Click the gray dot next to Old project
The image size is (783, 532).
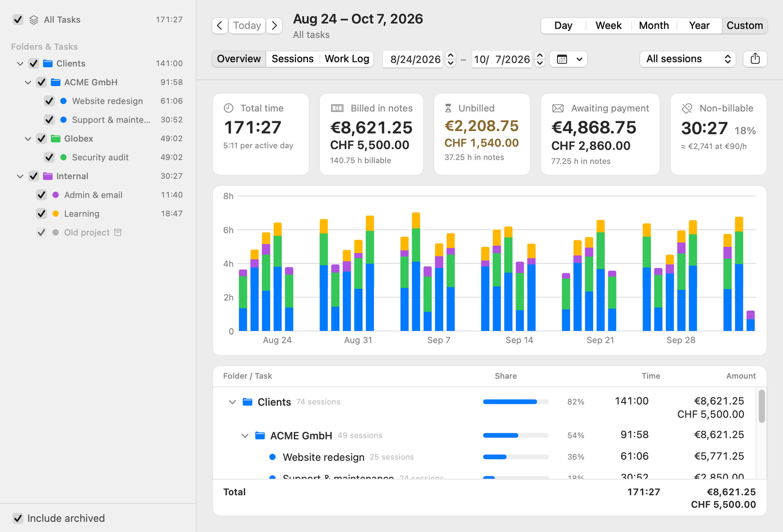point(55,232)
